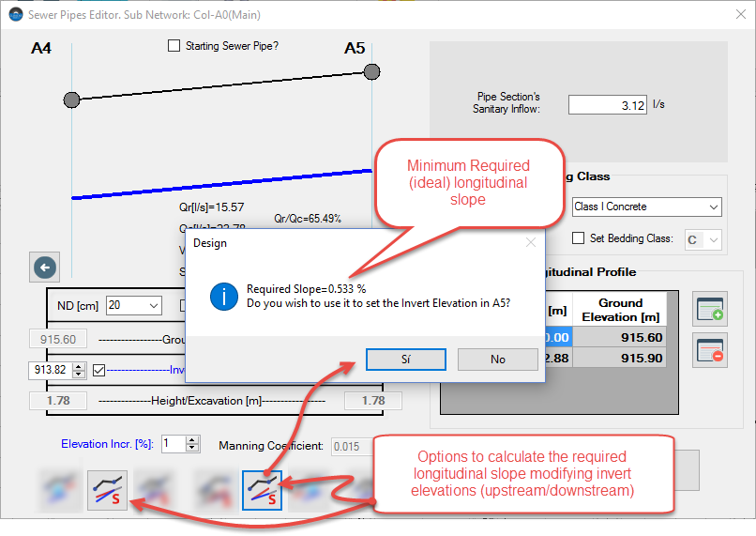Expand the bedding class C dropdown
This screenshot has width=756, height=536.
[x=713, y=240]
